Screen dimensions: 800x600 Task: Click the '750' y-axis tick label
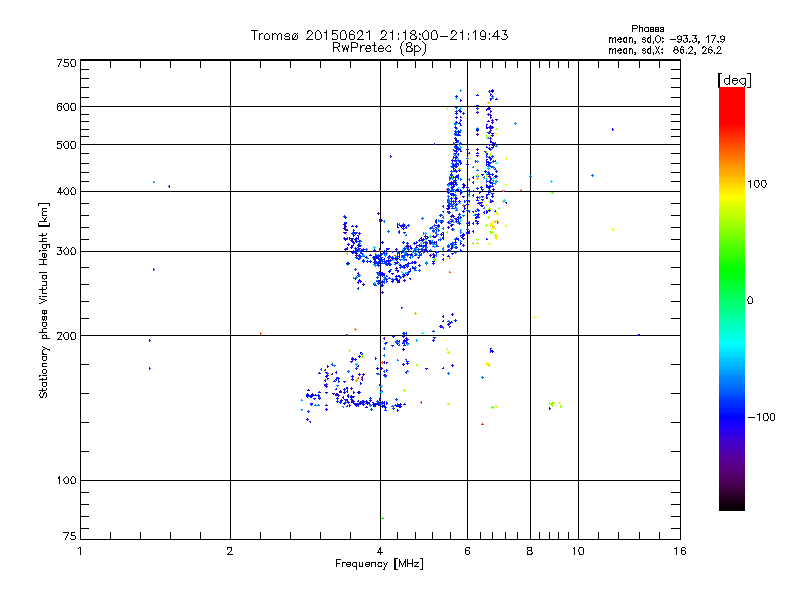click(66, 63)
